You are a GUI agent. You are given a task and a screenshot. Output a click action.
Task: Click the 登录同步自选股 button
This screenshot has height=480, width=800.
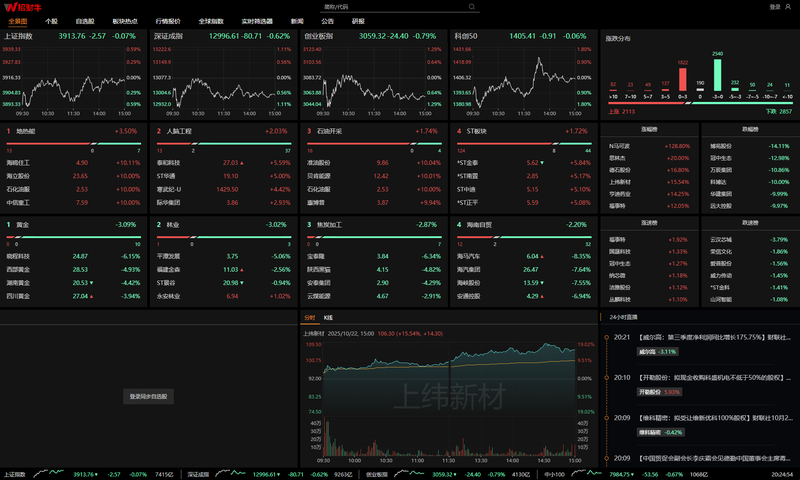point(148,396)
